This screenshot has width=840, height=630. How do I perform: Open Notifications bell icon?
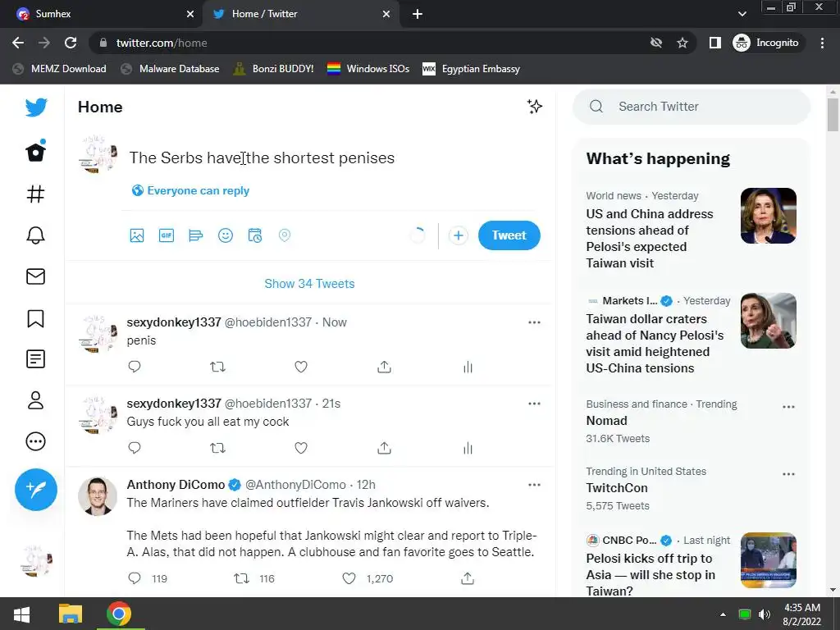(x=36, y=235)
